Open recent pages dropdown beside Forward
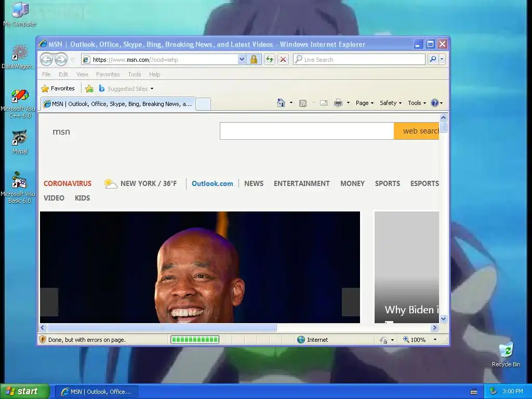The height and width of the screenshot is (399, 532). [x=72, y=60]
